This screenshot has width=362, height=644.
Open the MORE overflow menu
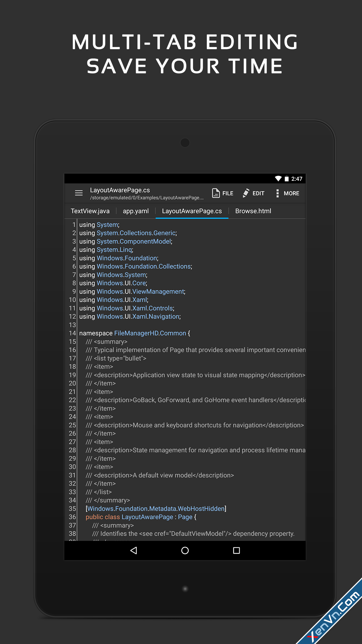click(288, 193)
